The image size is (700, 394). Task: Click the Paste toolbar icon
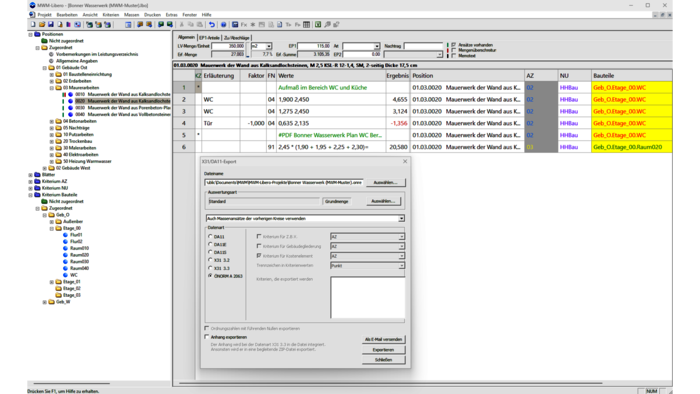200,25
